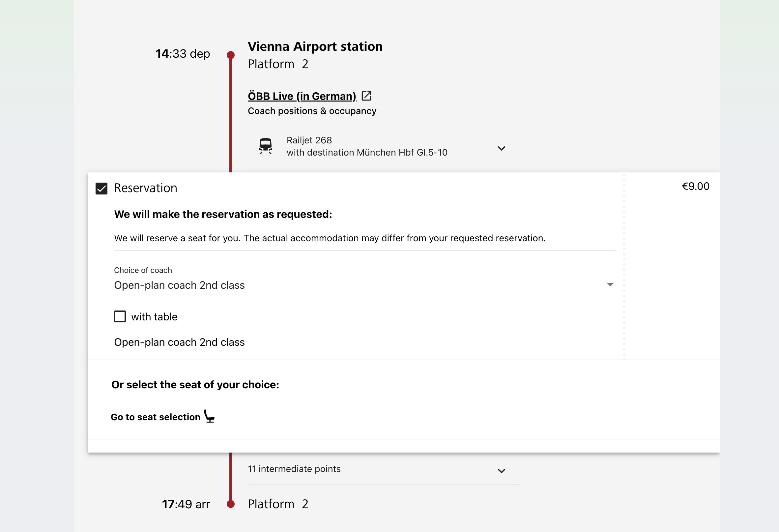Click the €9.00 reservation price

point(696,186)
